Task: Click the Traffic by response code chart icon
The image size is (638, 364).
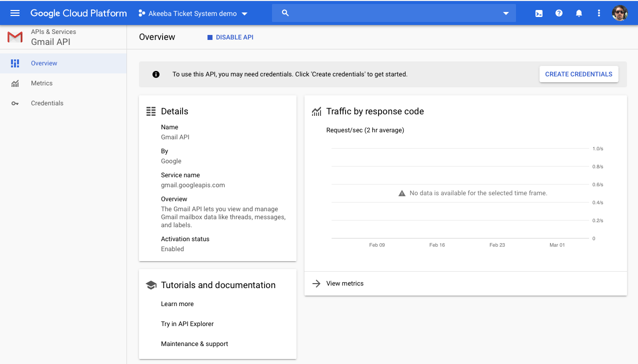Action: point(316,111)
